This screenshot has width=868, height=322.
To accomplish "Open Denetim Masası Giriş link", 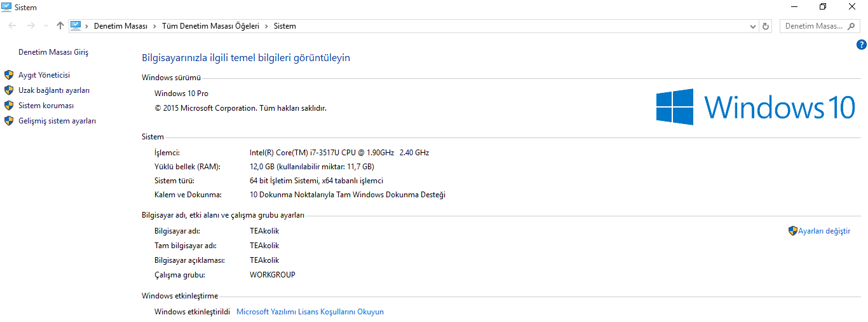I will [53, 52].
